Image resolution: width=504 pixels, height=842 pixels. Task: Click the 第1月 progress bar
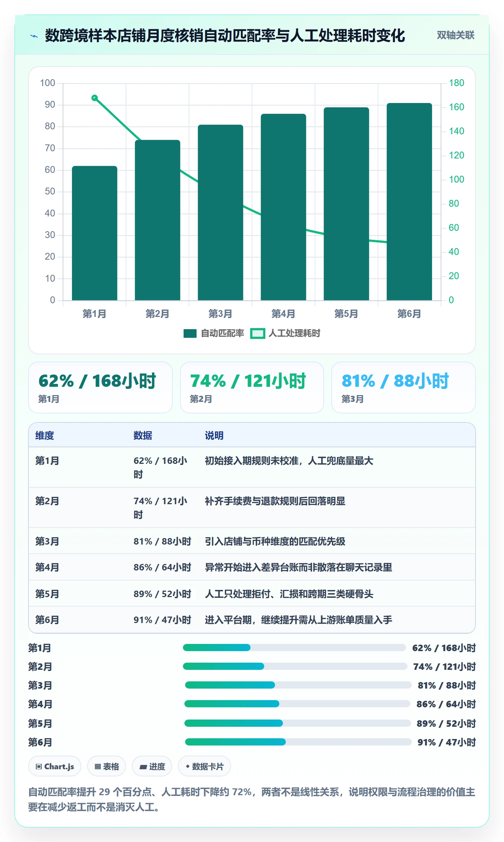click(x=294, y=648)
